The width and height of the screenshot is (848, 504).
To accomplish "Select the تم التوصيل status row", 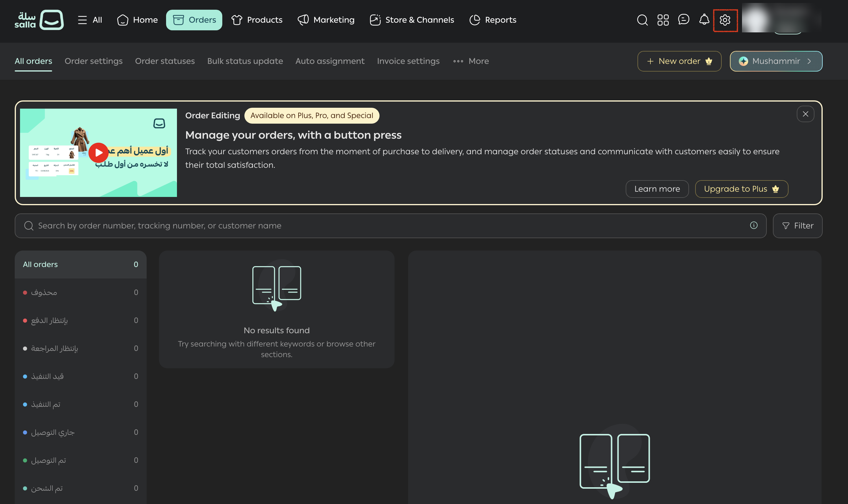I will (80, 460).
